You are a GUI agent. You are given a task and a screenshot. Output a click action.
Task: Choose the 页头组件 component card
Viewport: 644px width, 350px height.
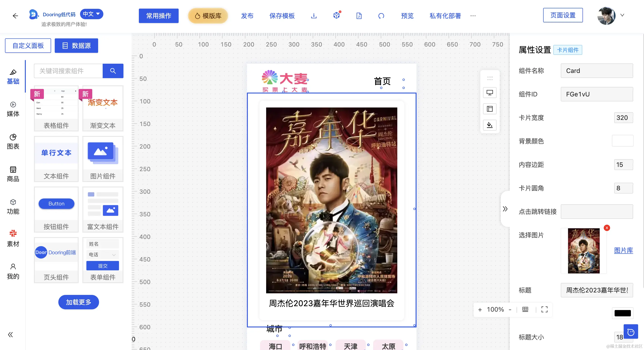[56, 260]
